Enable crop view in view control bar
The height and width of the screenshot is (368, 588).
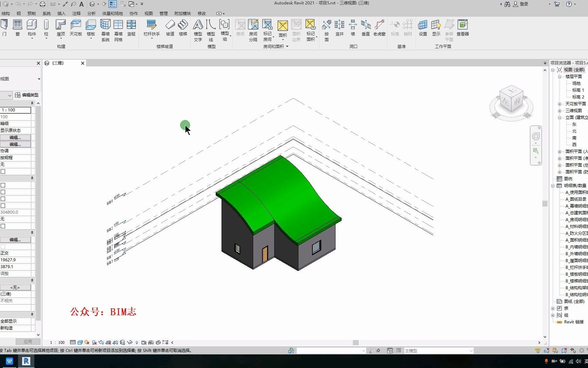point(108,342)
